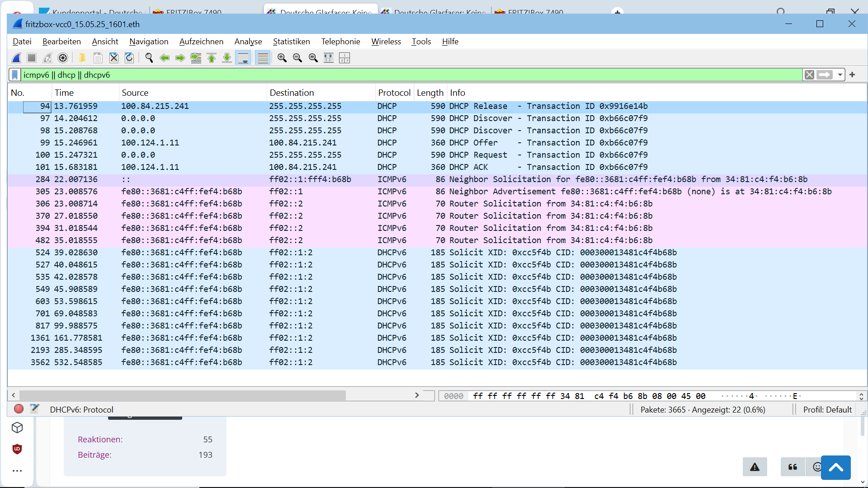Screen dimensions: 868x488
Task: Zoom out the packet text
Action: [297, 58]
